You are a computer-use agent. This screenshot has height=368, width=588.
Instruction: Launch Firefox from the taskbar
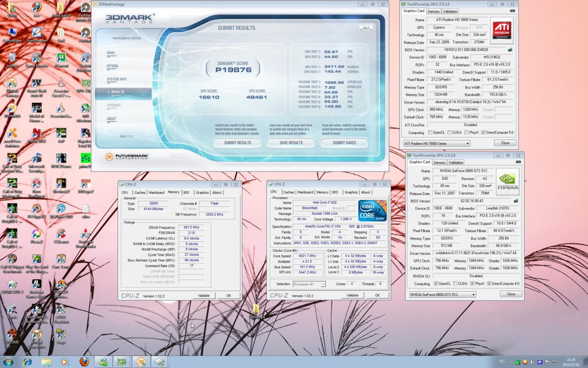point(84,362)
